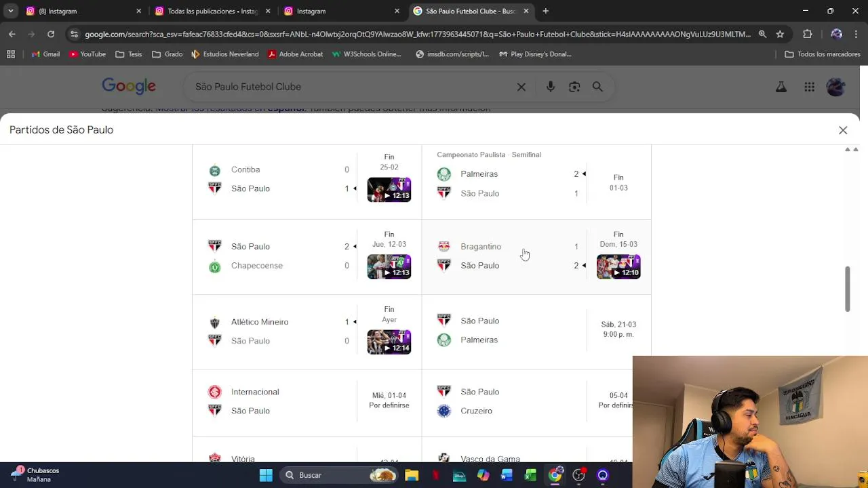Close the Partidos de São Paulo panel
This screenshot has height=488, width=868.
pyautogui.click(x=843, y=130)
